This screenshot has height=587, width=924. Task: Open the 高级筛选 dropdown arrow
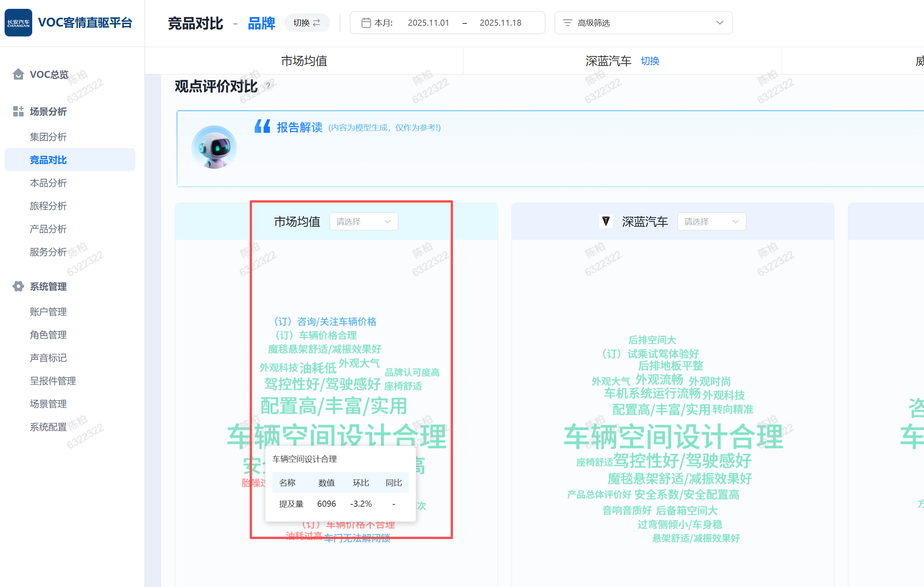click(x=720, y=23)
